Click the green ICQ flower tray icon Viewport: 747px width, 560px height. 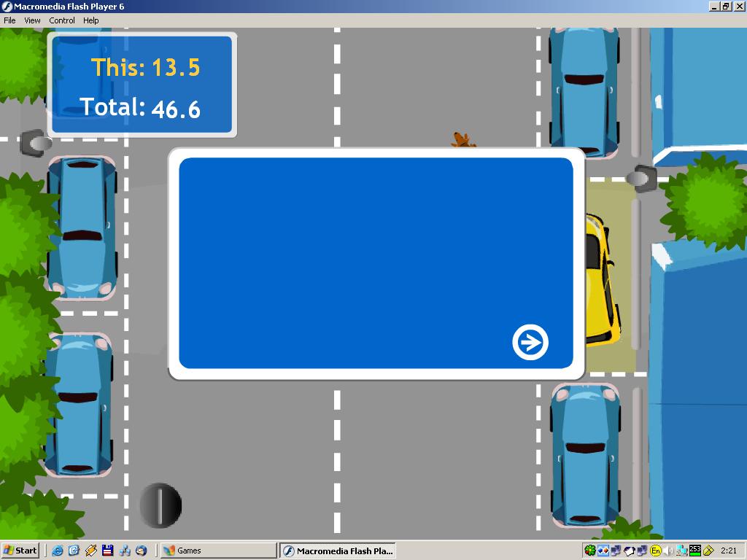[x=589, y=551]
